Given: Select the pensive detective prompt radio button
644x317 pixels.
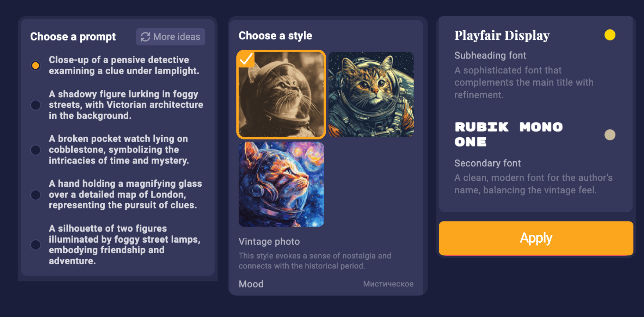Looking at the screenshot, I should tap(36, 66).
